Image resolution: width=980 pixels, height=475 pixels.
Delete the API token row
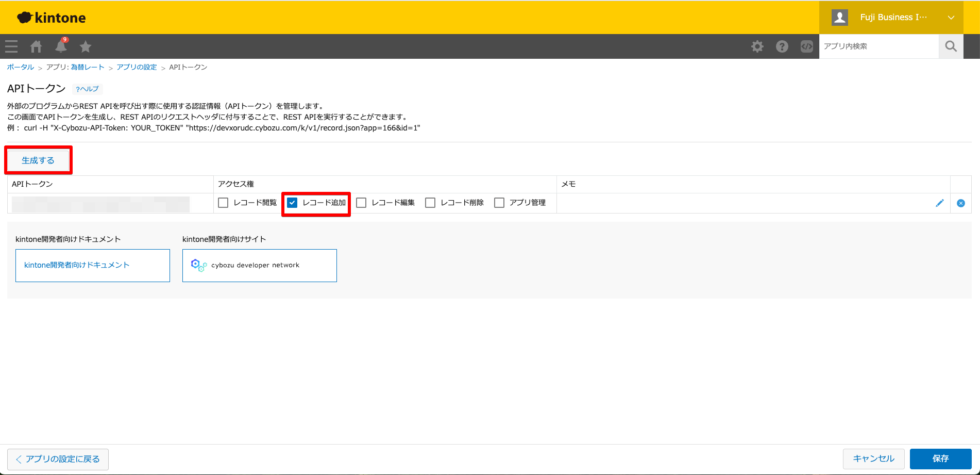961,203
